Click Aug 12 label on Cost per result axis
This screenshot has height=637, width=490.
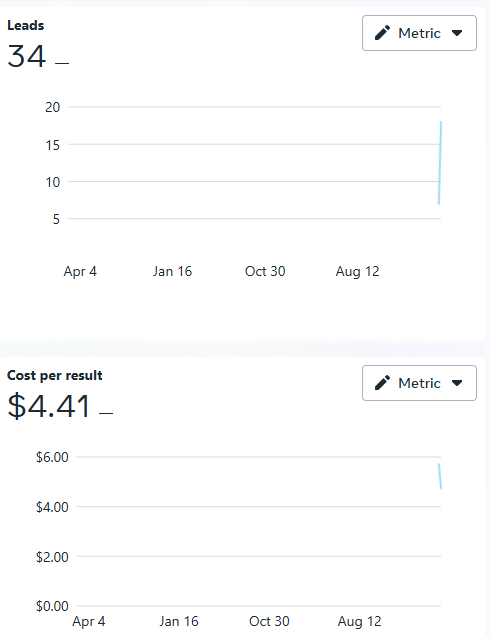(x=360, y=621)
